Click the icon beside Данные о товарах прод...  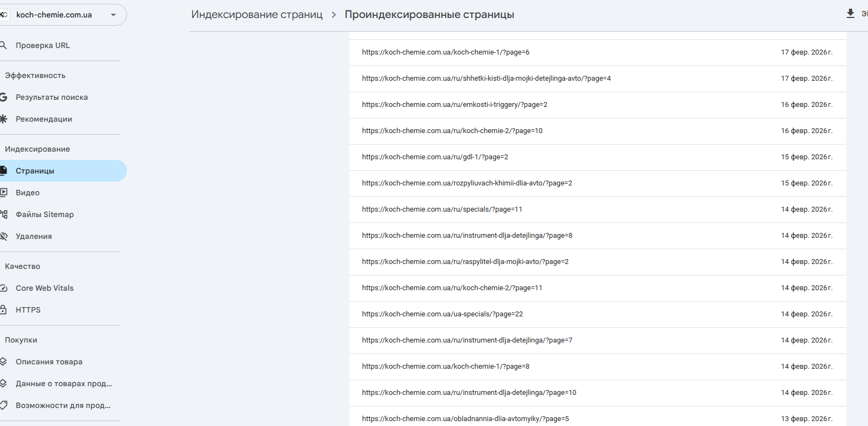click(x=3, y=383)
